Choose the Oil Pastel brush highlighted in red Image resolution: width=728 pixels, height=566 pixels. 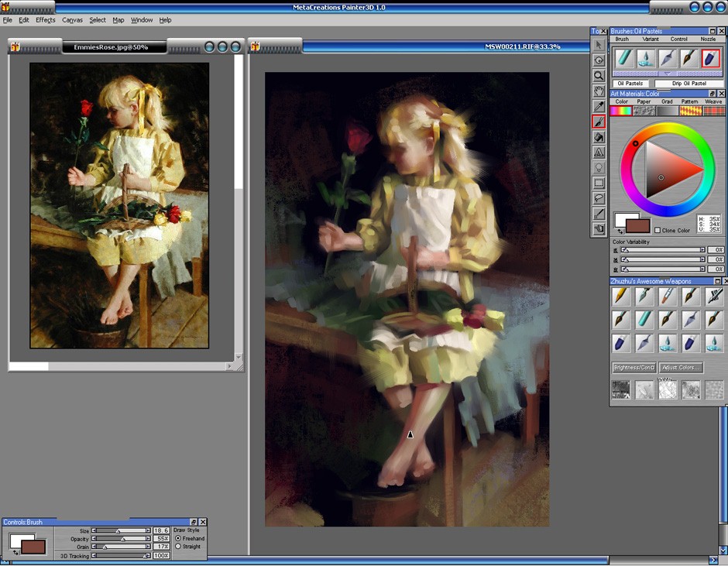[x=711, y=58]
